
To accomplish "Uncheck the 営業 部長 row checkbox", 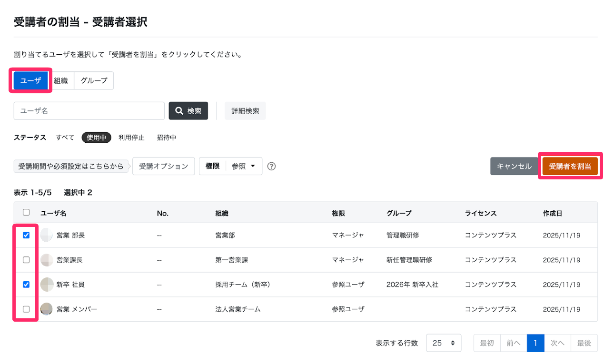I will tap(26, 235).
